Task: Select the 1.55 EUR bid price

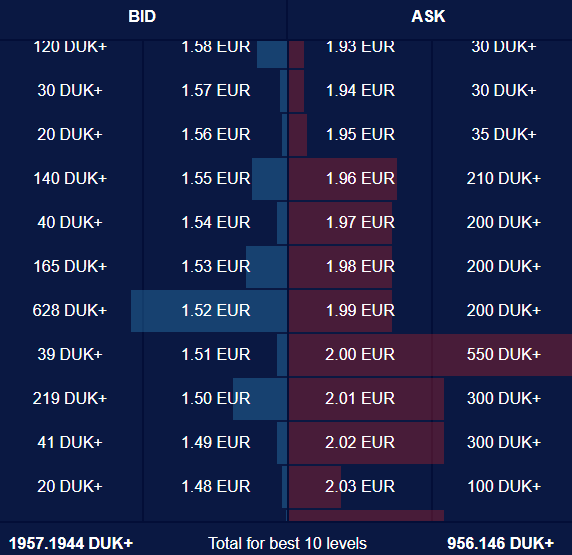Action: (x=216, y=179)
